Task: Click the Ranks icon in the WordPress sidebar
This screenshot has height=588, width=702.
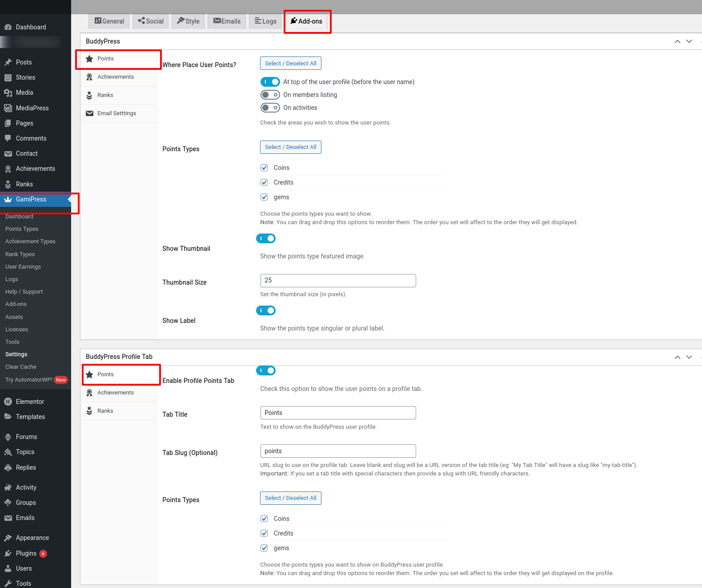Action: (x=8, y=184)
